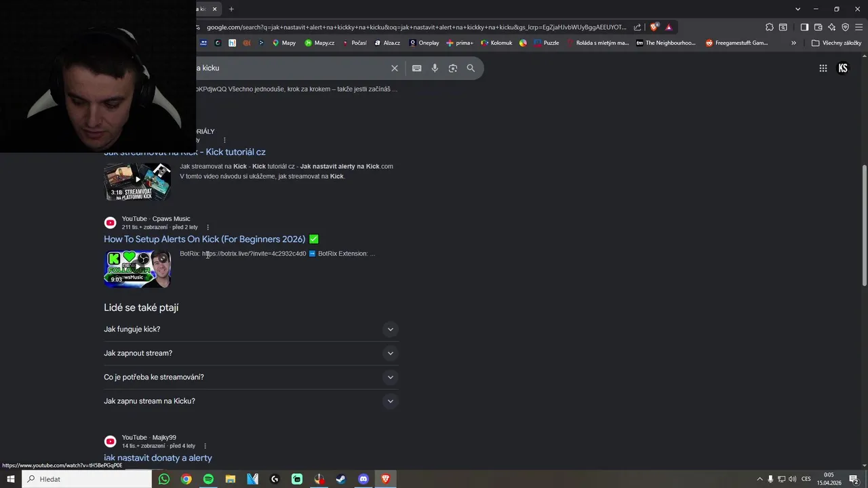Open browser extensions puzzle icon

(769, 27)
